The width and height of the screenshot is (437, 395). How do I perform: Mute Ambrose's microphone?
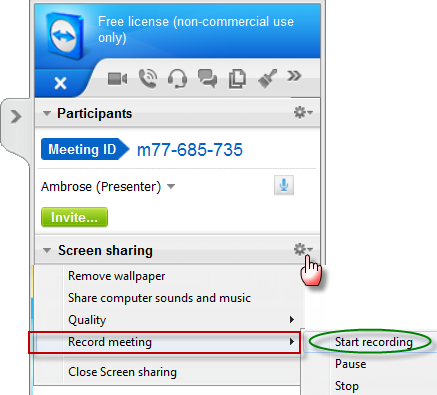(x=284, y=185)
